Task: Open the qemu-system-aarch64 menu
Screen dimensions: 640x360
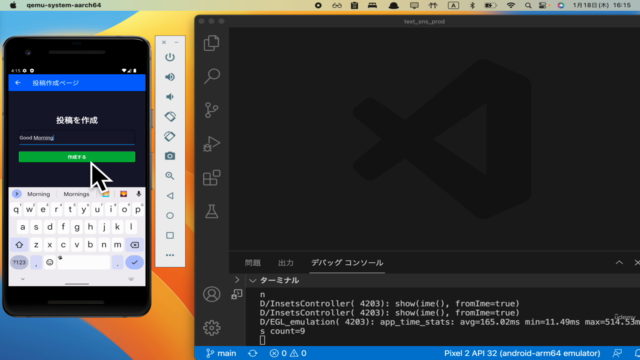Action: (x=64, y=5)
